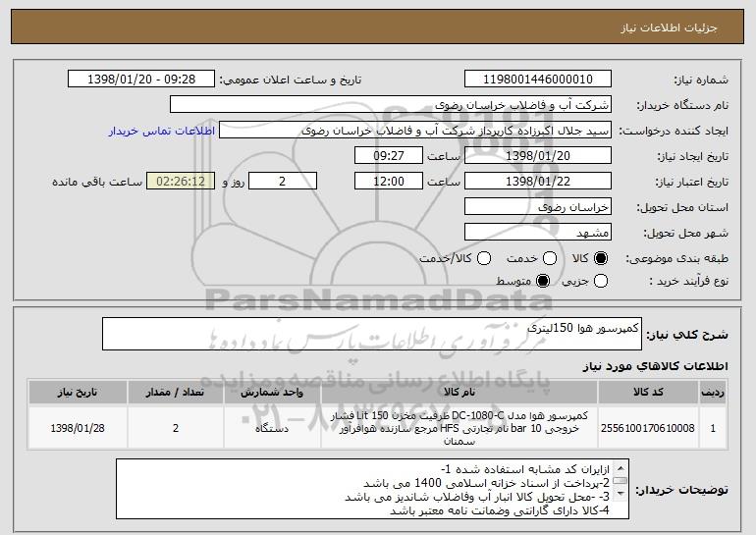Click the countdown timer 02:26:12
756x535 pixels.
pyautogui.click(x=181, y=182)
